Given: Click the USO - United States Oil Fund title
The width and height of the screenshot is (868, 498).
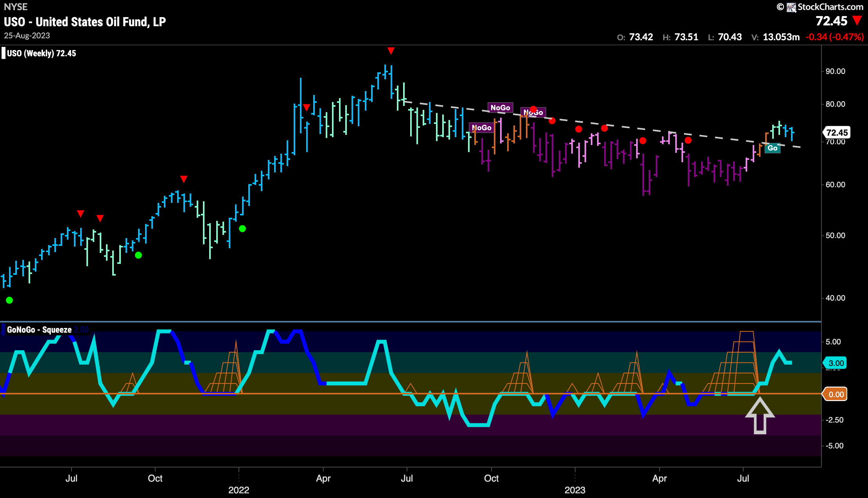Looking at the screenshot, I should coord(85,22).
